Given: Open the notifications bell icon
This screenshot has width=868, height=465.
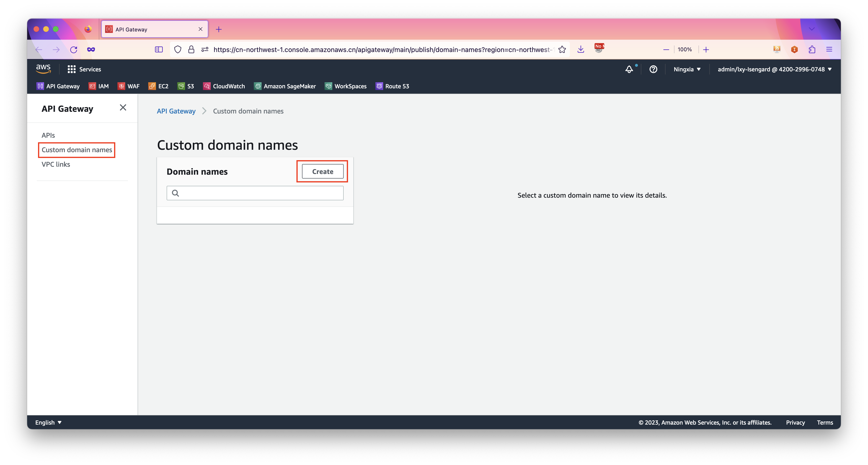Looking at the screenshot, I should 629,69.
